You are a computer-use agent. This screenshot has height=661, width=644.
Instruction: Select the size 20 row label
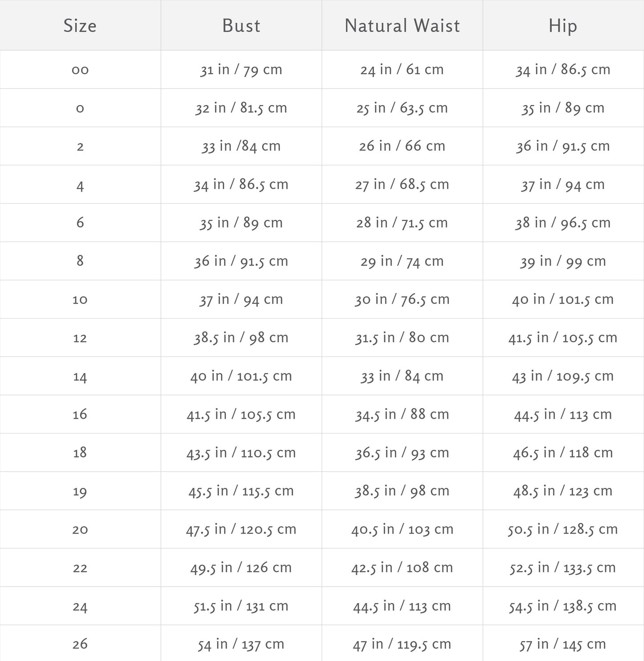pos(80,530)
